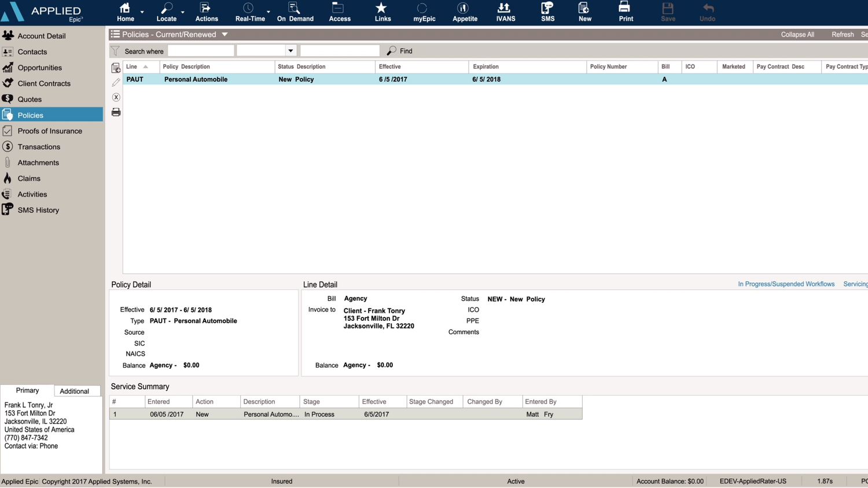Open the IVANS toolbar icon
The width and height of the screenshot is (868, 488).
[505, 12]
